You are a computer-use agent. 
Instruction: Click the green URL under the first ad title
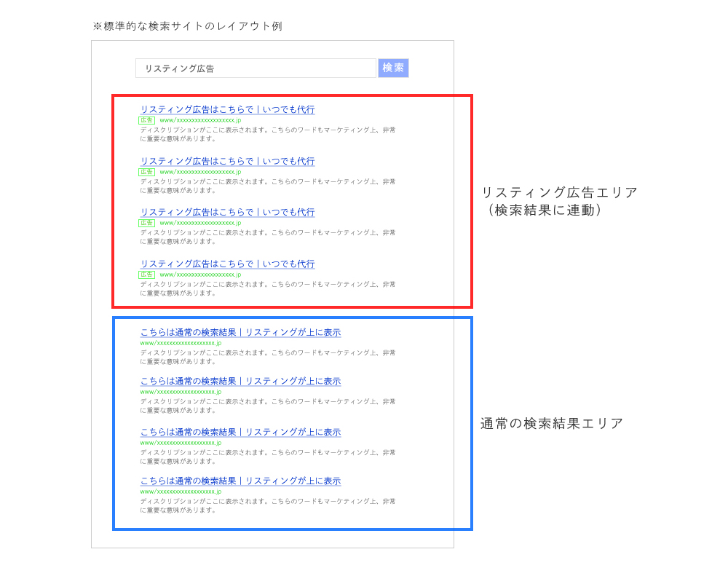(x=201, y=120)
